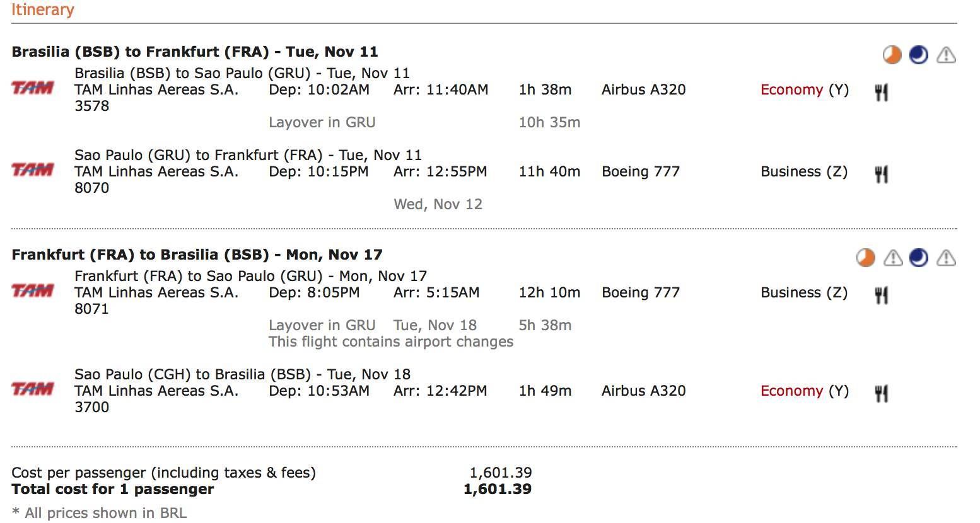Click meal icon for flight 8071
The height and width of the screenshot is (523, 980).
[882, 296]
